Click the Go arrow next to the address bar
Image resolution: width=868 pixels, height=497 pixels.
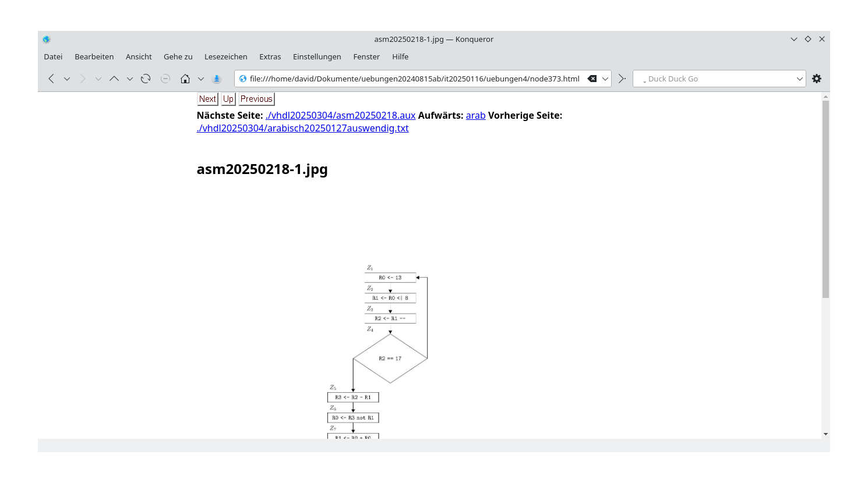tap(621, 78)
